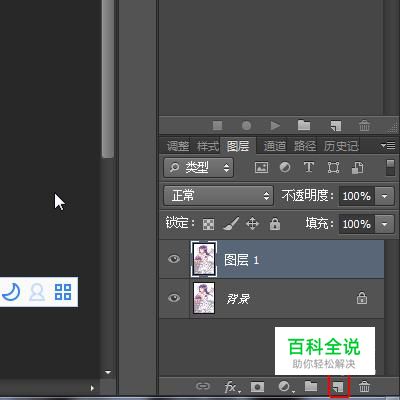Delete layer with Layers panel trash icon
This screenshot has width=400, height=400.
click(x=364, y=387)
